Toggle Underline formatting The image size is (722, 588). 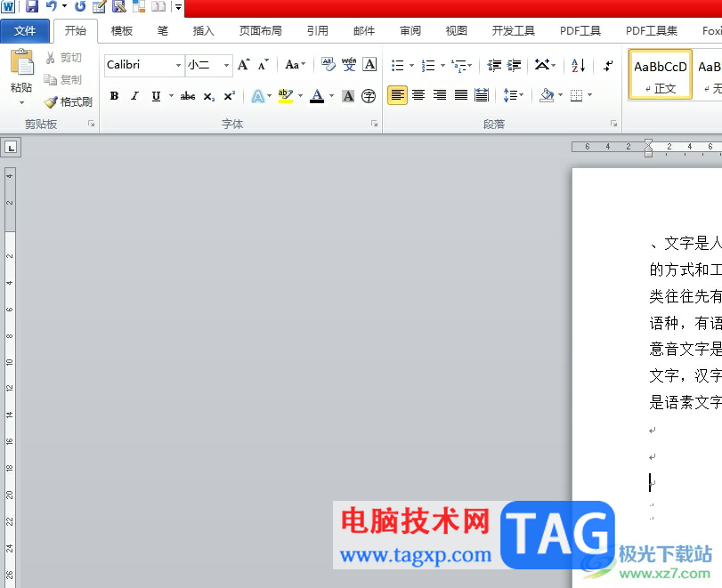tap(156, 96)
